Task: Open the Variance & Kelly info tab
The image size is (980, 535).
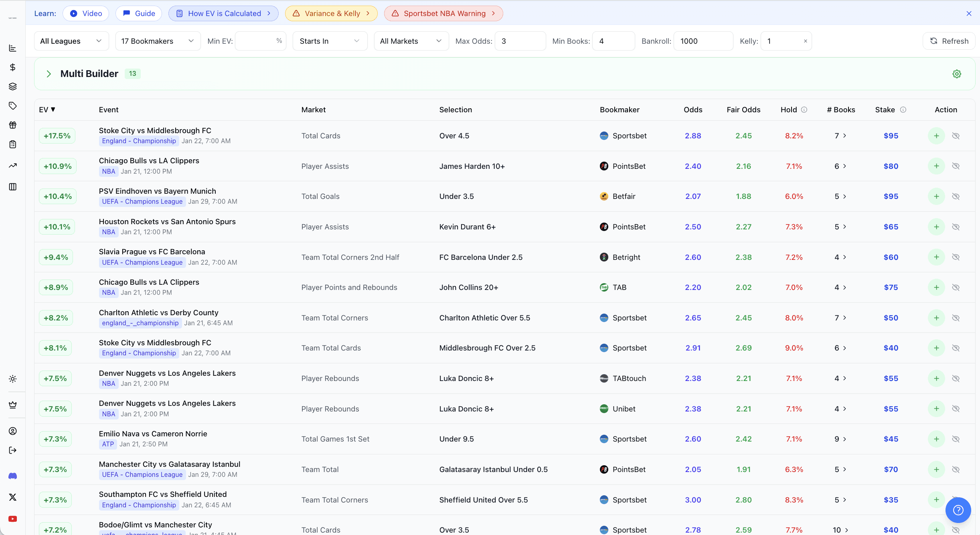Action: click(x=331, y=14)
